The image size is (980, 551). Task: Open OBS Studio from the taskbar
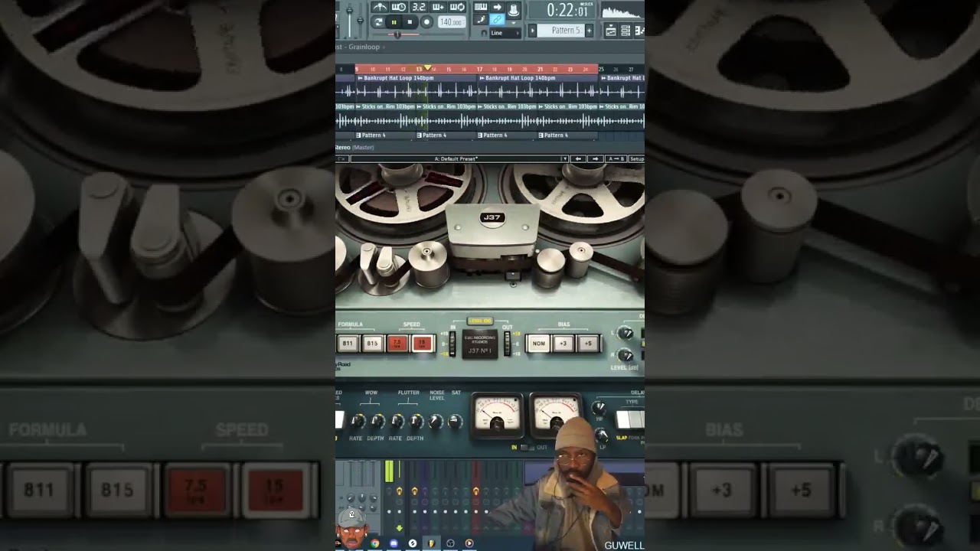450,543
